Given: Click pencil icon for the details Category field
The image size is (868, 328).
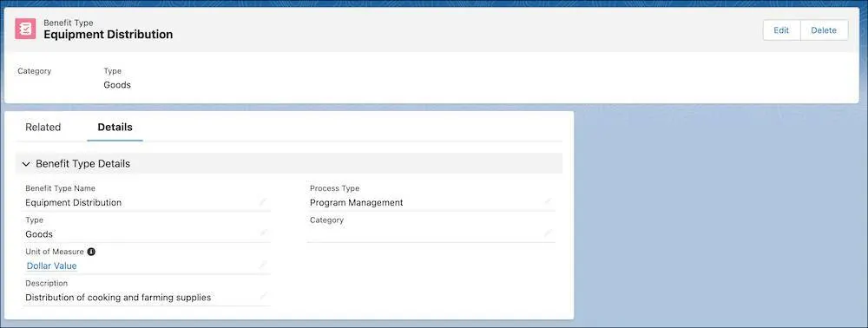Looking at the screenshot, I should 548,233.
